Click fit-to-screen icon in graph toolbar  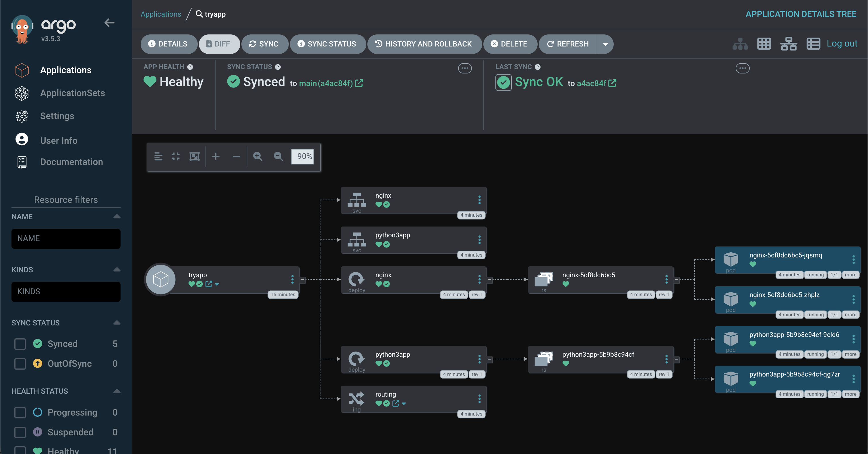[194, 156]
